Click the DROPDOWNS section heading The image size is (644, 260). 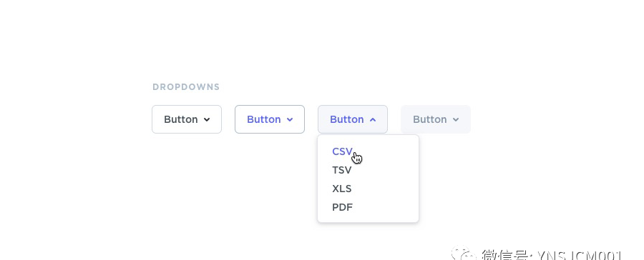click(x=186, y=87)
